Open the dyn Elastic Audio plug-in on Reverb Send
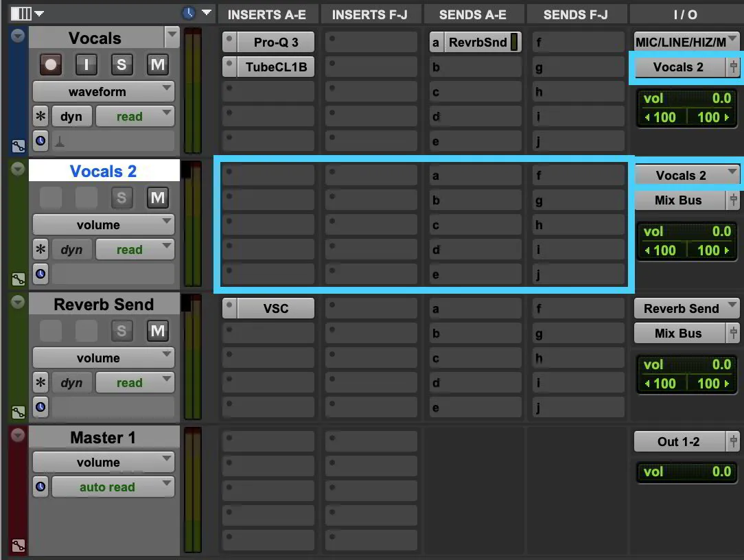This screenshot has height=560, width=744. (x=71, y=382)
